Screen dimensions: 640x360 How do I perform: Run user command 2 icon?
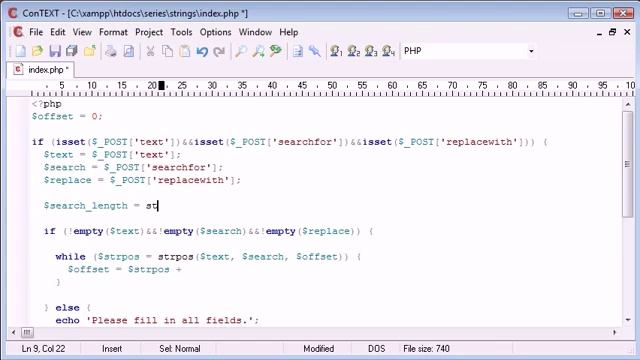coord(353,51)
